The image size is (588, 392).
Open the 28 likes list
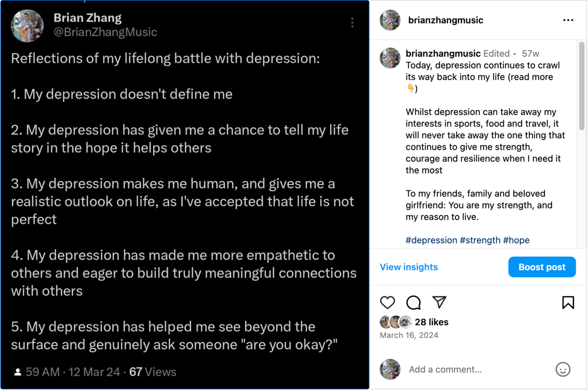(x=431, y=322)
